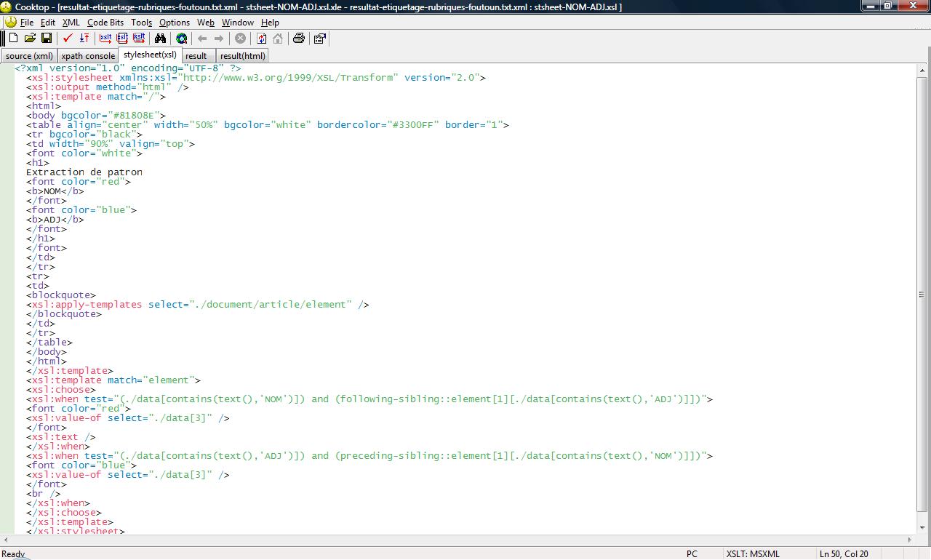
Task: Open the Options menu
Action: tap(175, 23)
